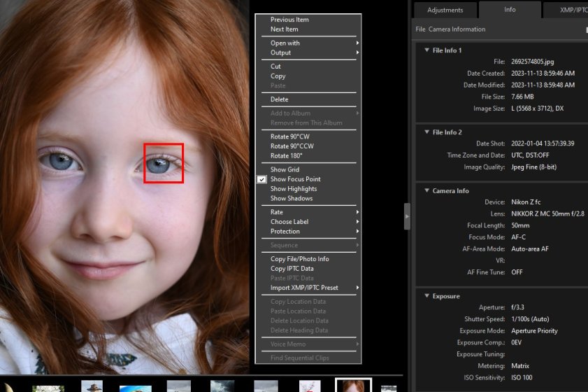The image size is (588, 392).
Task: Click the 'Auto-area AF' value
Action: click(529, 249)
